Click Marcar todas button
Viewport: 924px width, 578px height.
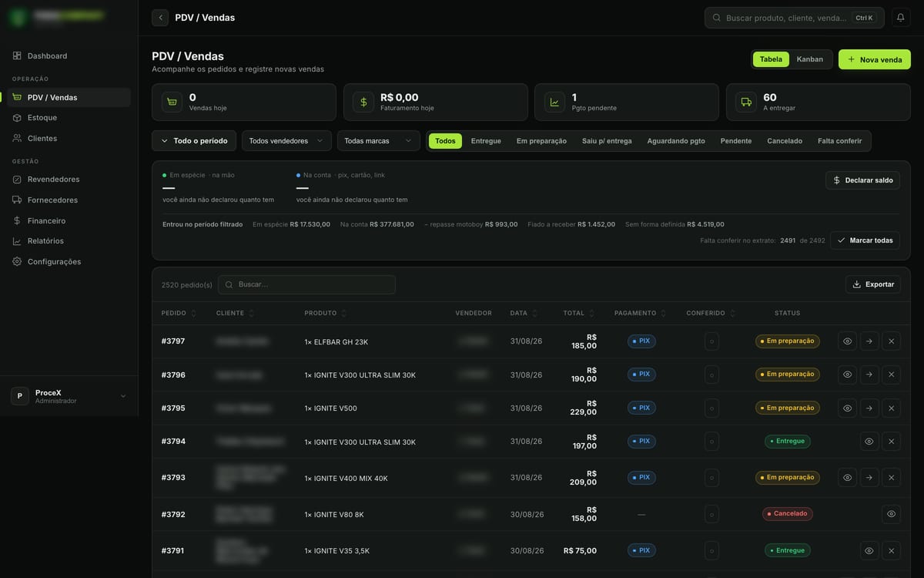tap(865, 240)
